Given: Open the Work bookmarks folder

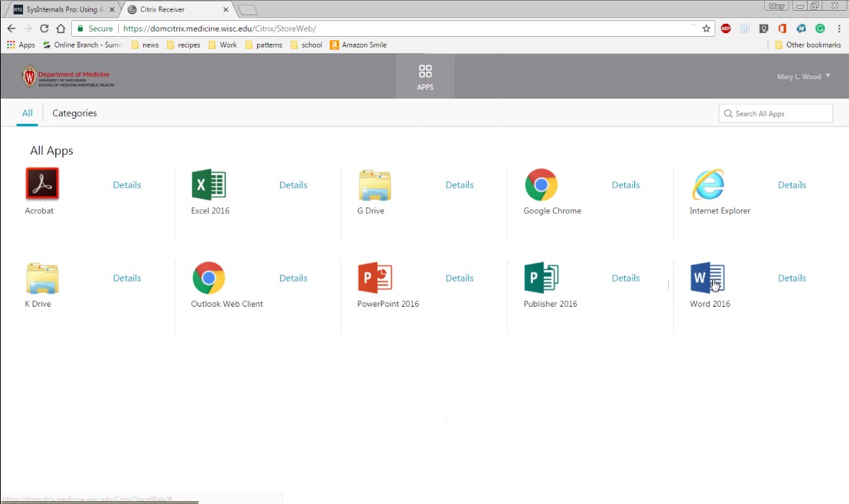Looking at the screenshot, I should click(x=223, y=45).
